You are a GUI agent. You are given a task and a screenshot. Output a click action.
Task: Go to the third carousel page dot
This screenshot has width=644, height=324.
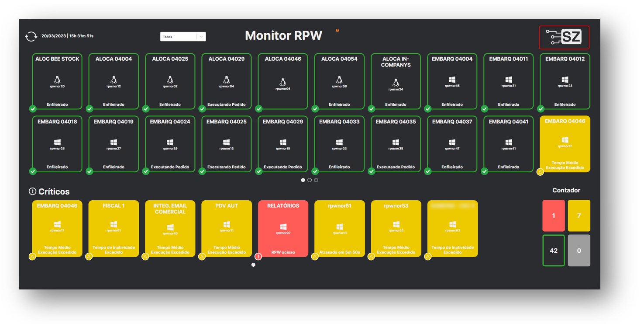tap(316, 180)
